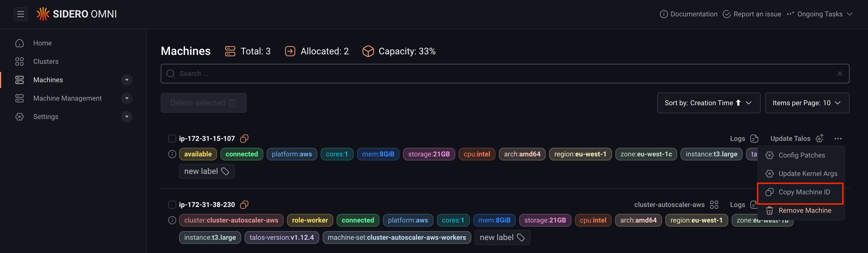Viewport: 868px width, 253px height.
Task: Click the Machines server icon in sidebar
Action: 20,80
